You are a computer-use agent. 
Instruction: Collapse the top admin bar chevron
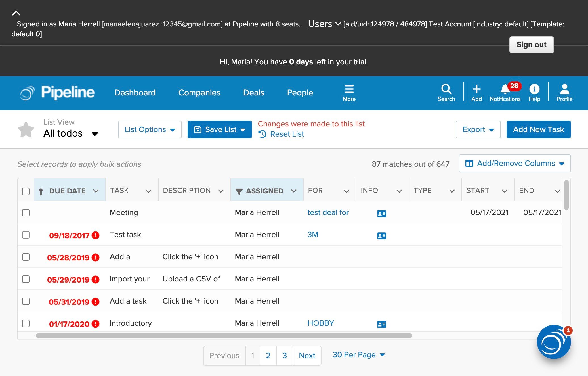coord(16,13)
